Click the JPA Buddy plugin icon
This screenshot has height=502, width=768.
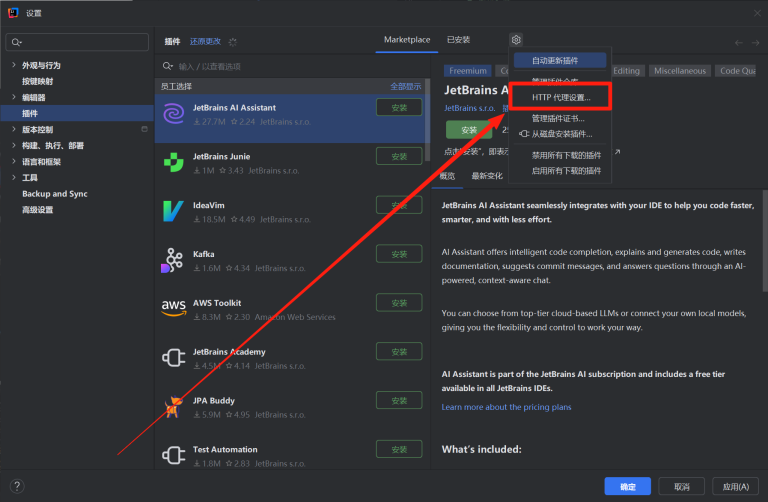(173, 407)
